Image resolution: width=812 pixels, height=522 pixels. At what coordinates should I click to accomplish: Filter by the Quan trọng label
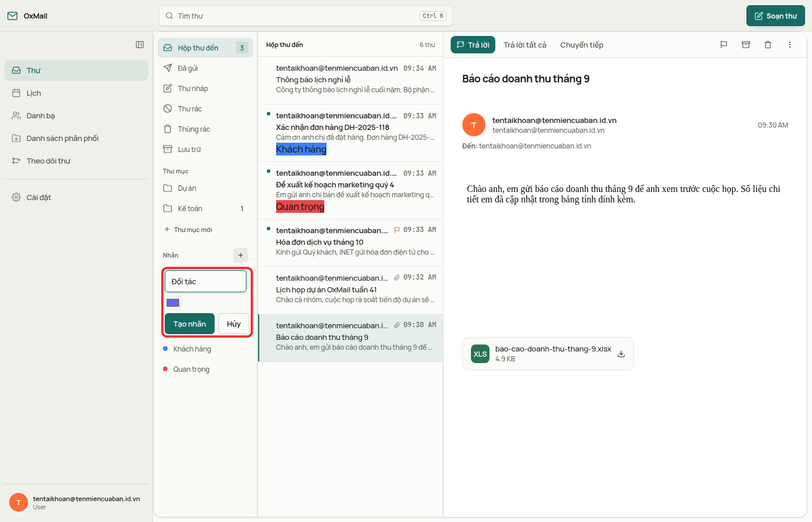pyautogui.click(x=205, y=369)
